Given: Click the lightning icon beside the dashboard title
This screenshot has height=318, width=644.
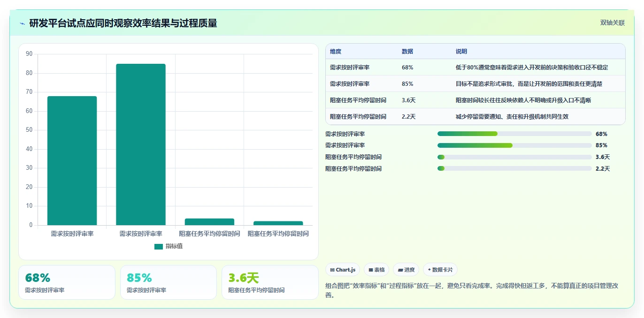Looking at the screenshot, I should click(x=22, y=23).
